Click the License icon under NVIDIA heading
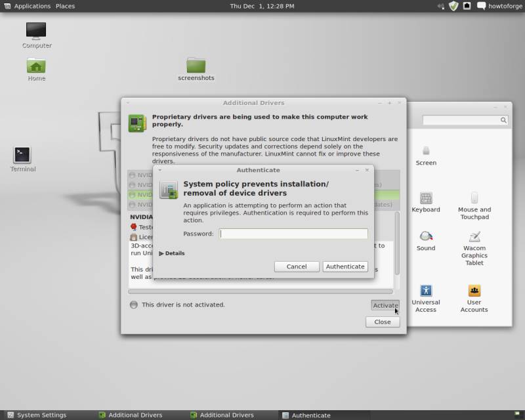The width and height of the screenshot is (525, 420). click(x=134, y=237)
